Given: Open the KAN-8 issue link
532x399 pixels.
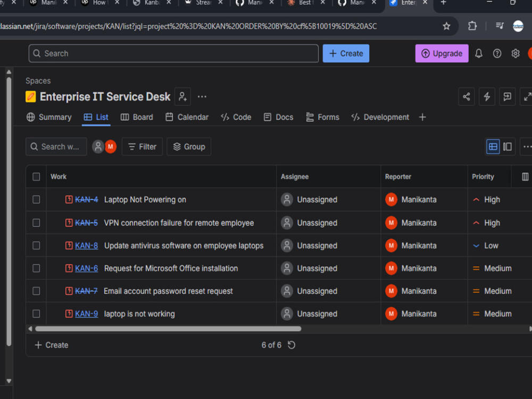Looking at the screenshot, I should 87,246.
